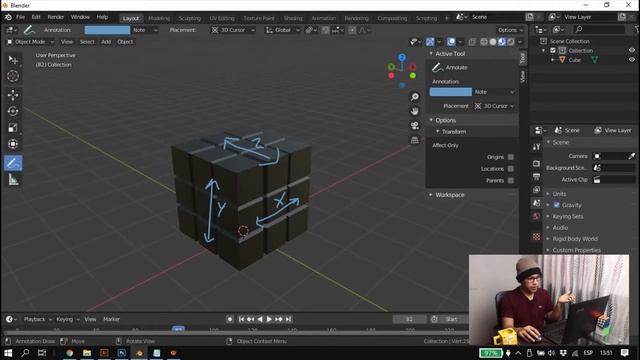
Task: Switch to rendered viewport shading
Action: coord(511,42)
